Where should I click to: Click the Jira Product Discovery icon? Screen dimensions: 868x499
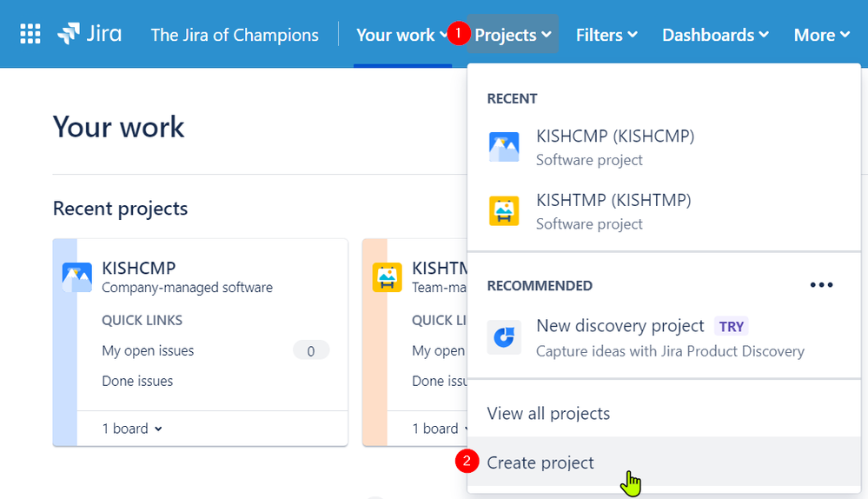(x=504, y=337)
